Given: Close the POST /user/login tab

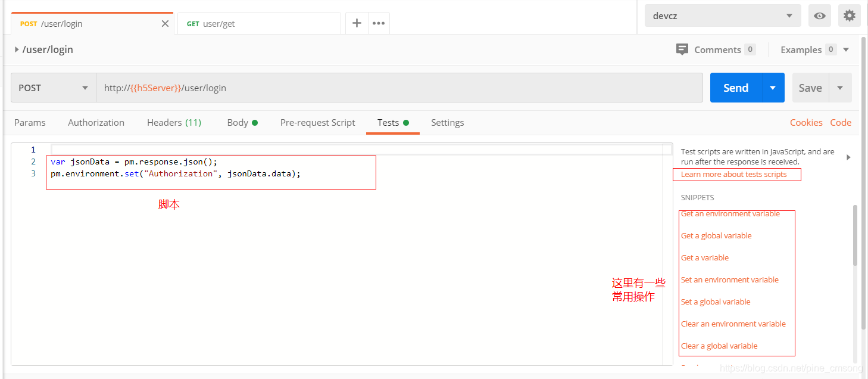Looking at the screenshot, I should pyautogui.click(x=166, y=24).
